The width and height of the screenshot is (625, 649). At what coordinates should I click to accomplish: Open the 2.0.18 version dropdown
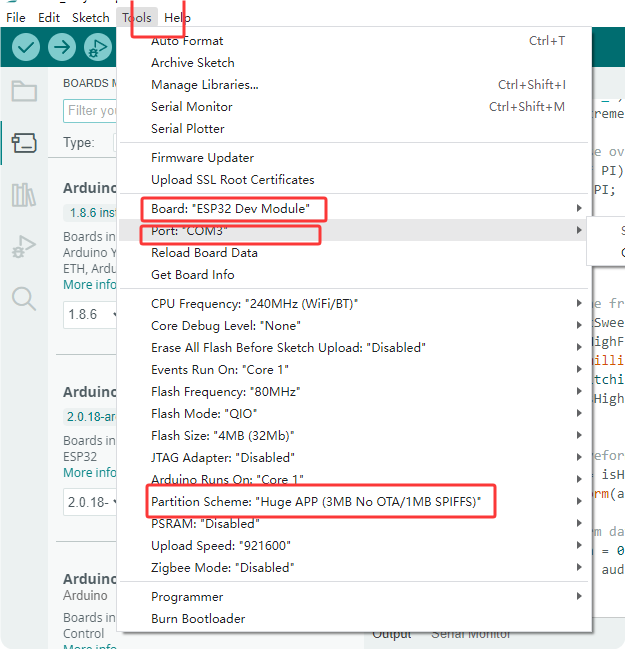(90, 502)
